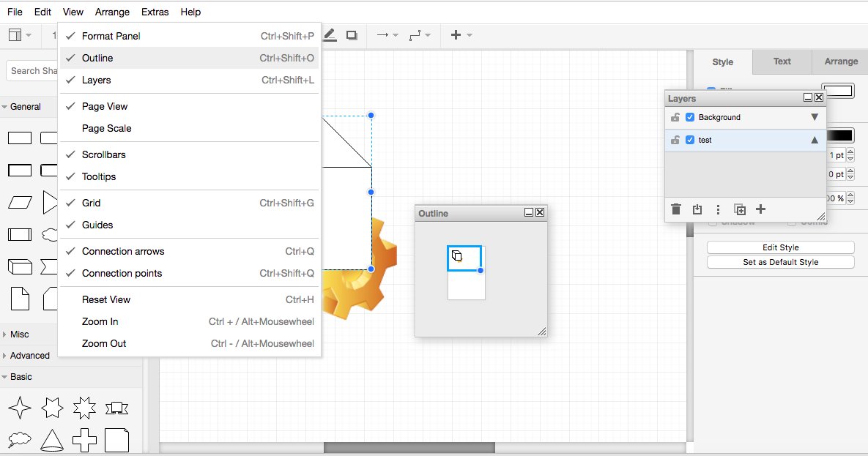
Task: Open the Extras menu
Action: point(155,12)
